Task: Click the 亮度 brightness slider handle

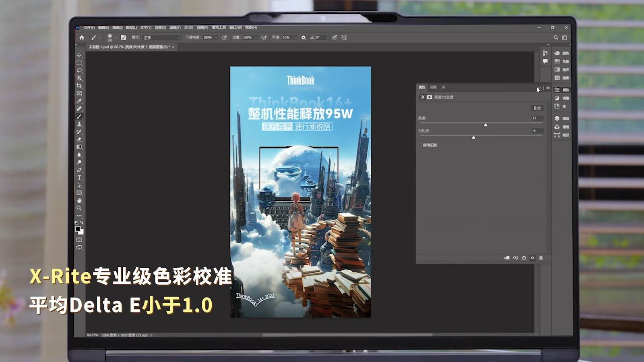Action: point(485,125)
